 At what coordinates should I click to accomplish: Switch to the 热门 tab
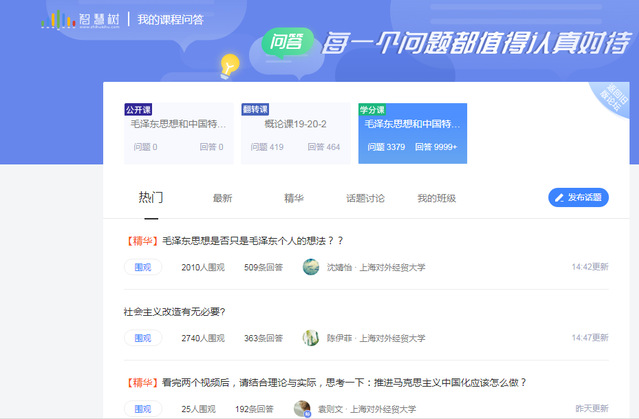click(x=150, y=198)
